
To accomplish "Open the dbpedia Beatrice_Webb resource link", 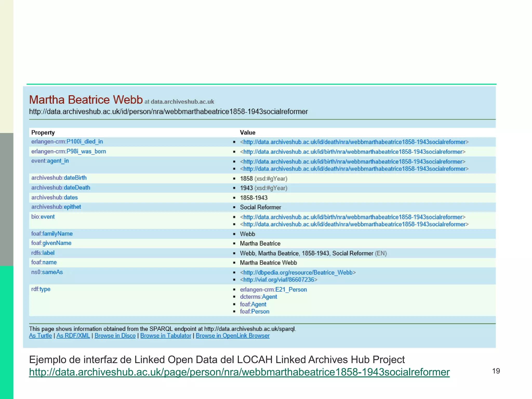I will [x=298, y=272].
